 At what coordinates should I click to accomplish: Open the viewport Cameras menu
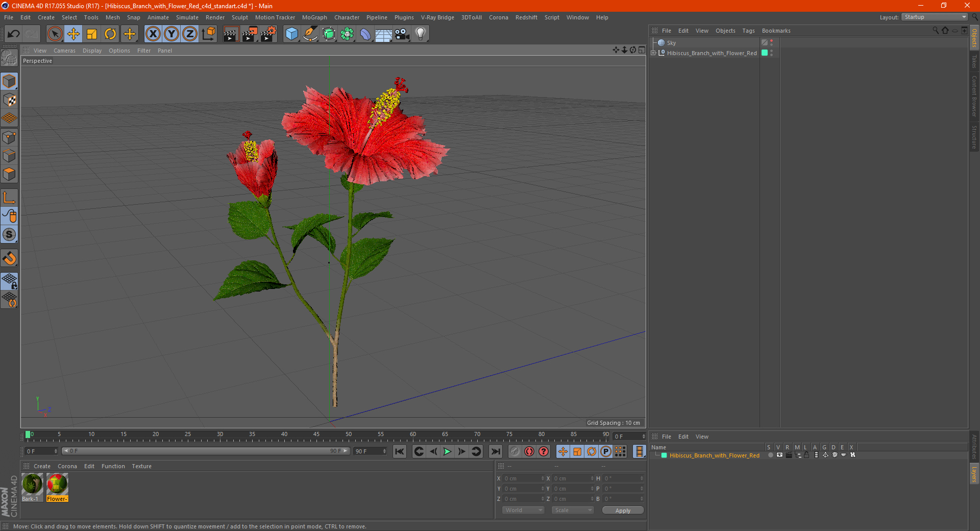pos(64,51)
